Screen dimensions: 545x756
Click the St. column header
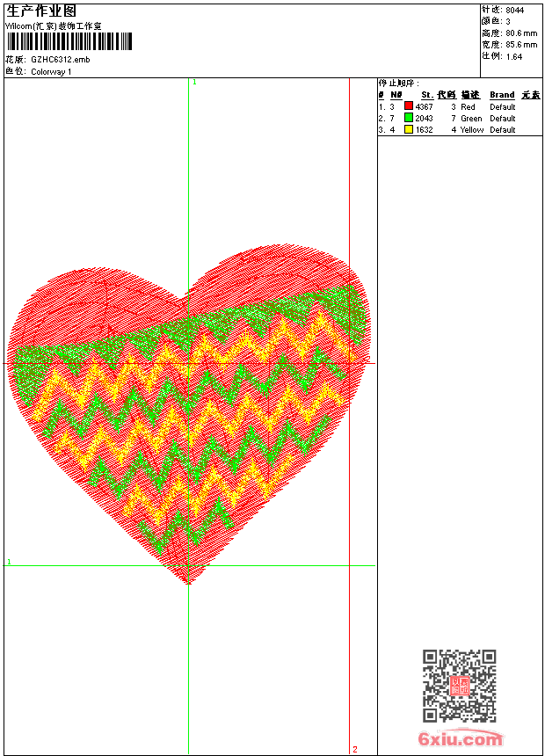click(x=426, y=95)
